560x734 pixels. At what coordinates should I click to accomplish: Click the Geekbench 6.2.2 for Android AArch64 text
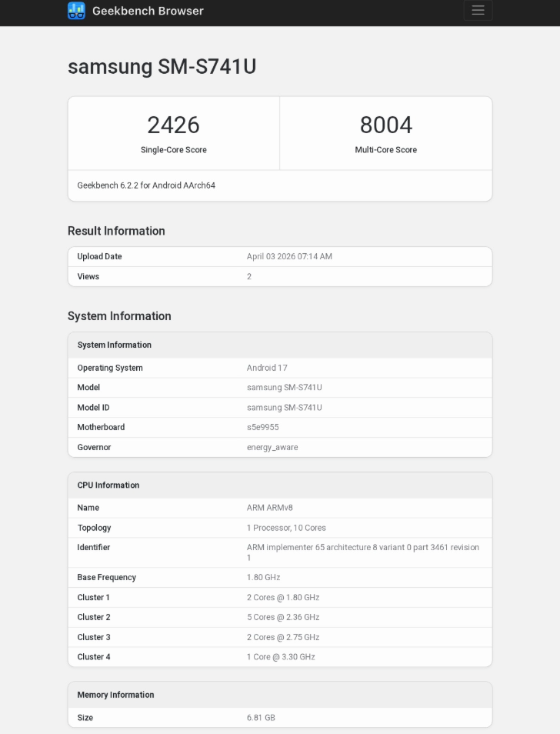click(146, 185)
